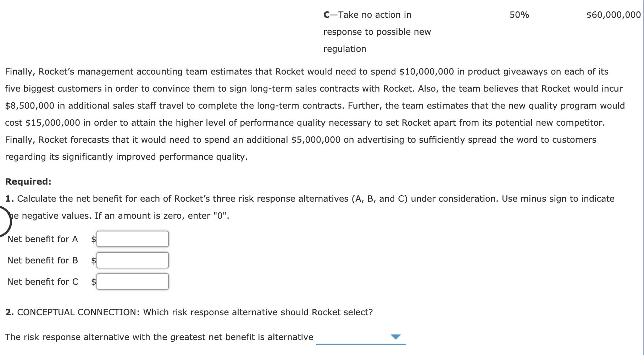Click the Required heading
Image resolution: width=644 pixels, height=355 pixels.
click(x=28, y=181)
